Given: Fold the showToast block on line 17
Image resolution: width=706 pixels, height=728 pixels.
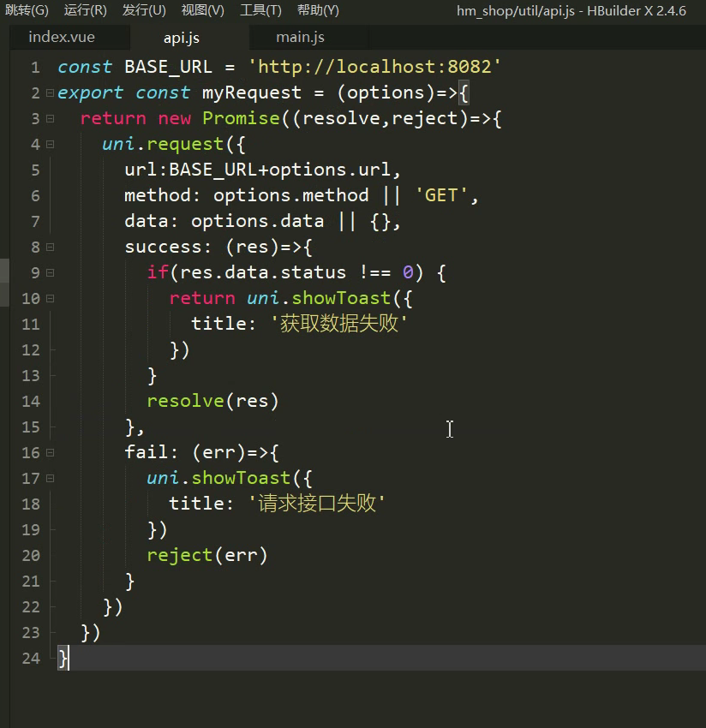Looking at the screenshot, I should [x=50, y=478].
